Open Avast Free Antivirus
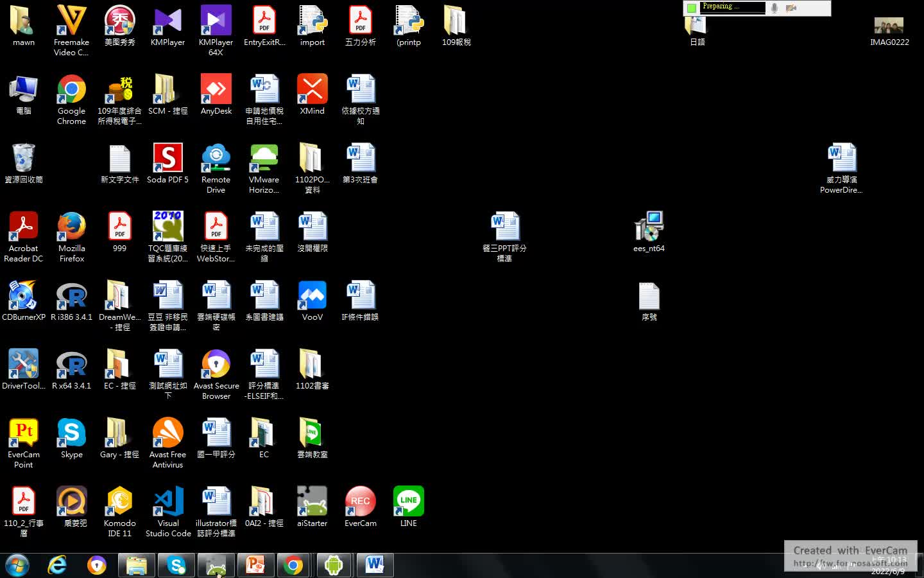924x578 pixels. tap(167, 443)
